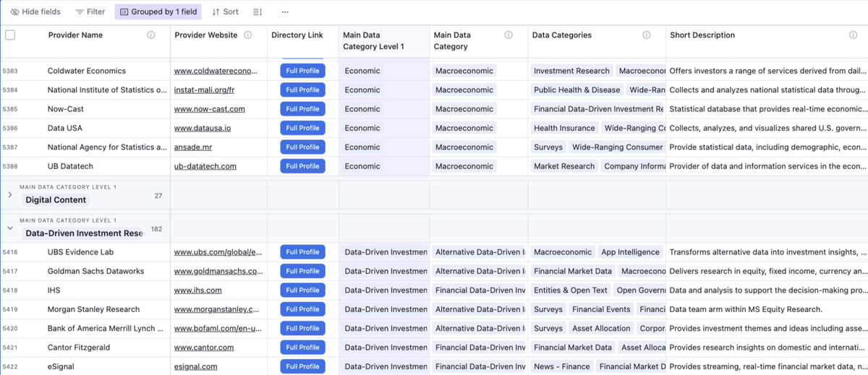Open the www.cantor.com link

click(x=204, y=347)
